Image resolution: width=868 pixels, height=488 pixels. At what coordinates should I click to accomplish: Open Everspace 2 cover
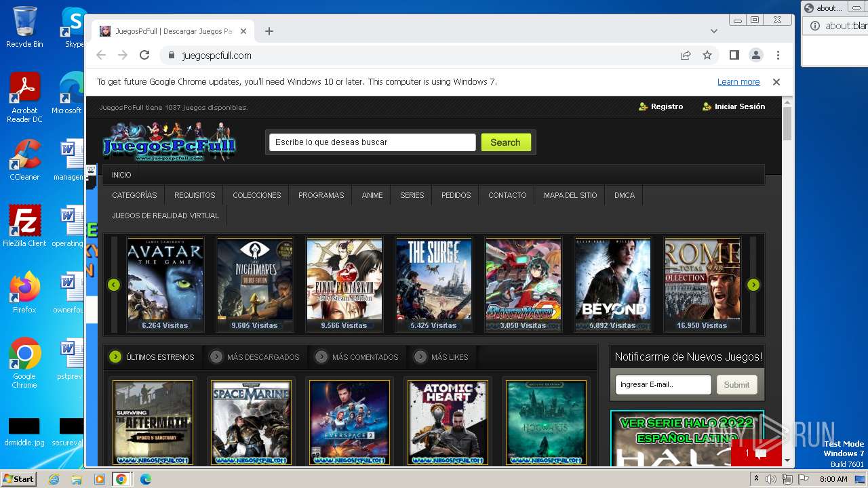coord(350,423)
